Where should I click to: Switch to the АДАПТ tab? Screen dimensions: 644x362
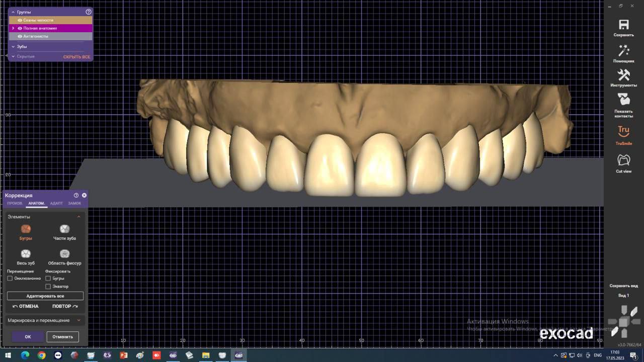coord(56,203)
